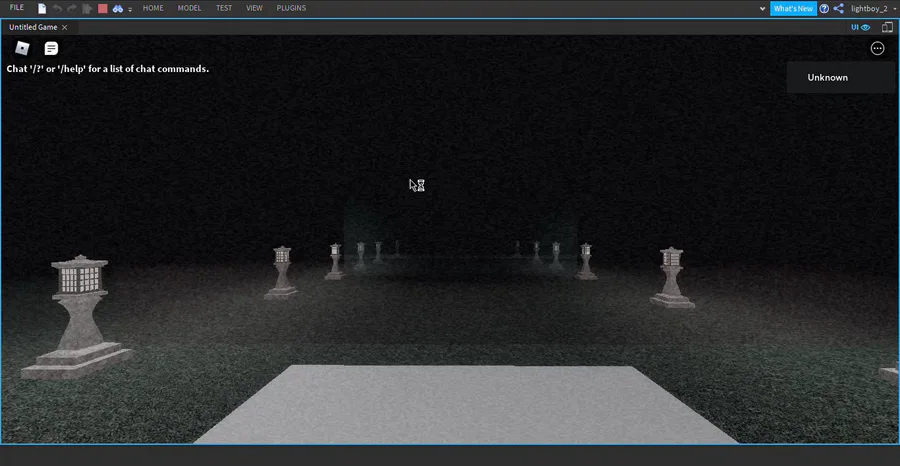Click the New file icon in the toolbar

click(x=42, y=9)
